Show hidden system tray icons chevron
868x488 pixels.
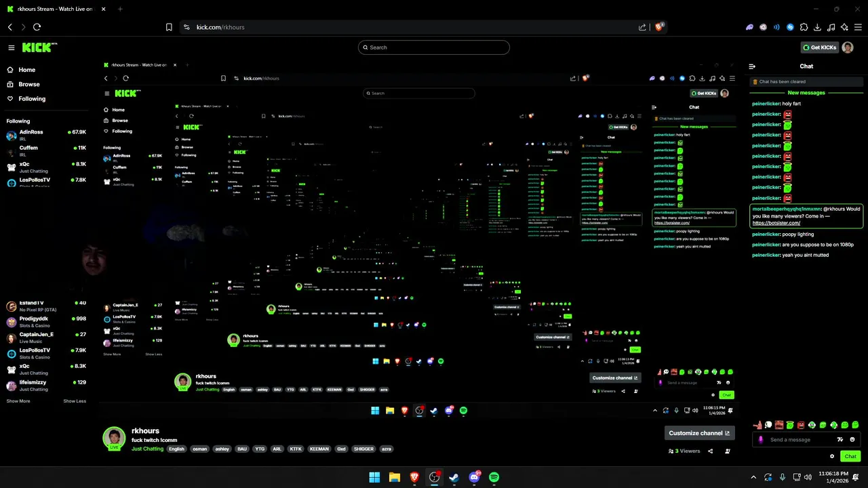point(753,477)
